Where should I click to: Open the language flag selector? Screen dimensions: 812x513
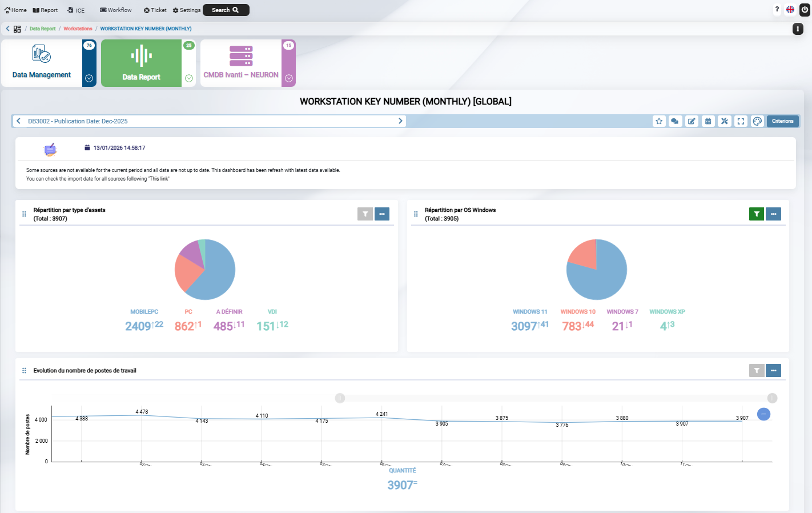[x=790, y=10]
